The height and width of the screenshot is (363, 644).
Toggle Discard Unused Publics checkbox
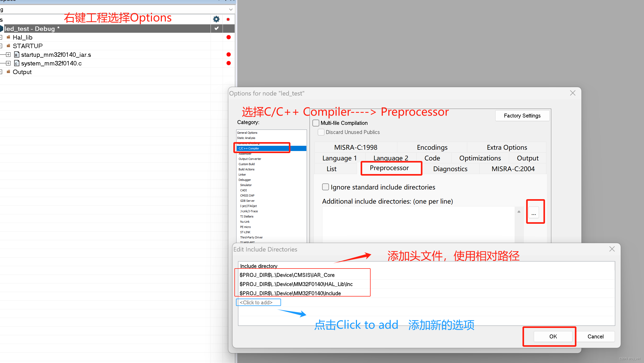[321, 132]
